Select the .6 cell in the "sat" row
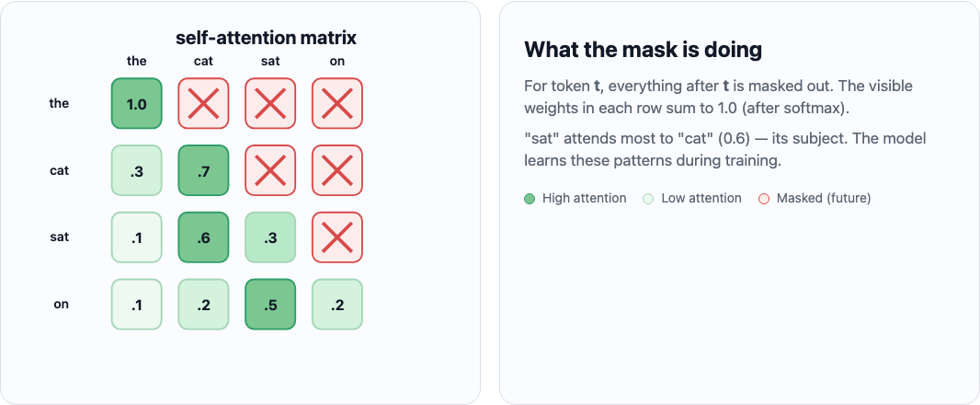Screen dimensions: 980x405 (203, 237)
